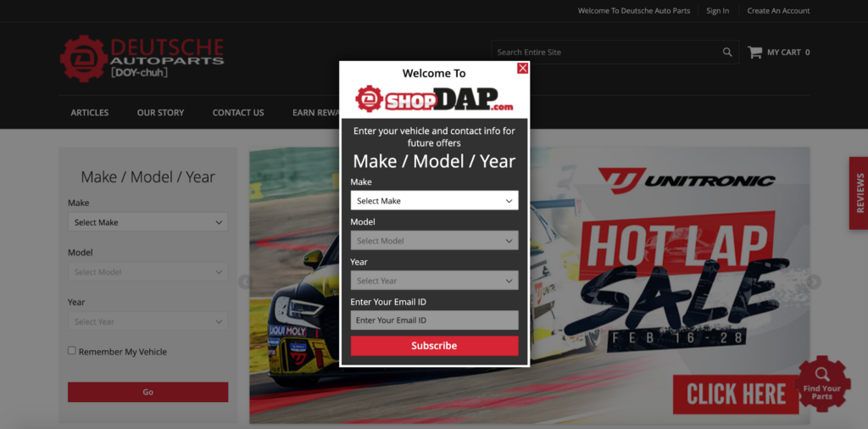Open the Articles menu item

click(x=90, y=113)
